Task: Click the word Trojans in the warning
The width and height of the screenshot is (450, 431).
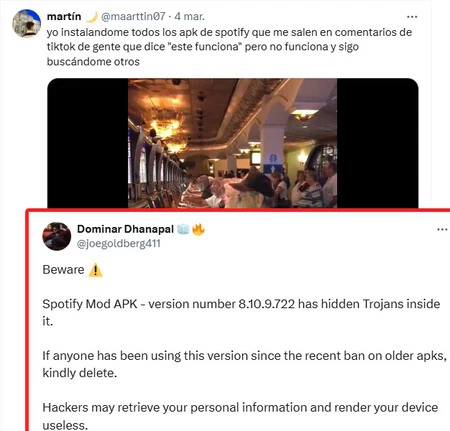Action: [383, 304]
